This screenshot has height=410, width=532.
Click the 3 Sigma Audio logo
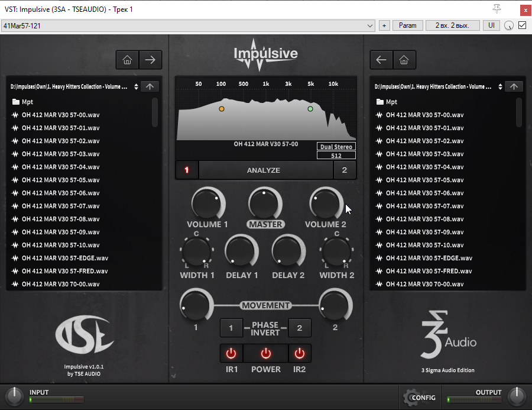(x=448, y=335)
